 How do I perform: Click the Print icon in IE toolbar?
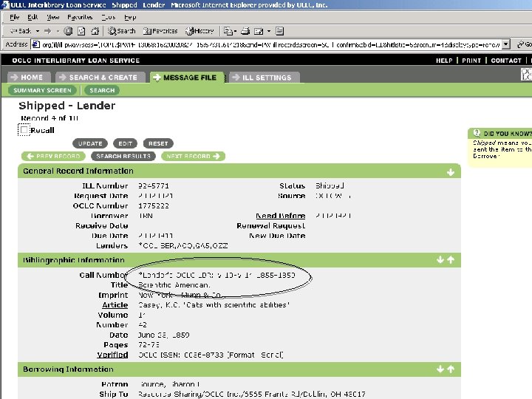click(x=245, y=31)
